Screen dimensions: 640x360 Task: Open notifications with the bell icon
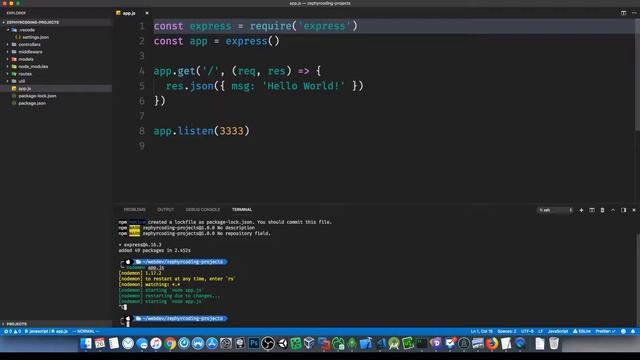click(x=633, y=331)
